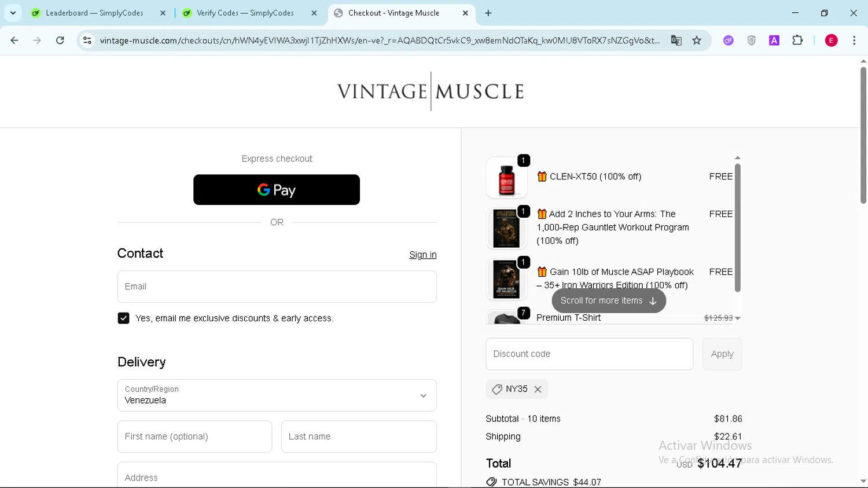
Task: Click the Vintage Muscle logo
Action: coord(431,91)
